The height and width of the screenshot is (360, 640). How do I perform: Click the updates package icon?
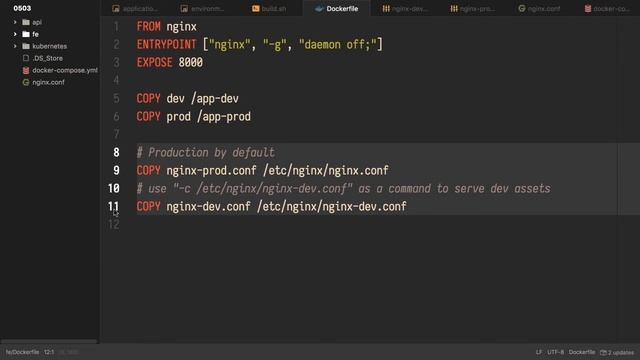coord(603,352)
